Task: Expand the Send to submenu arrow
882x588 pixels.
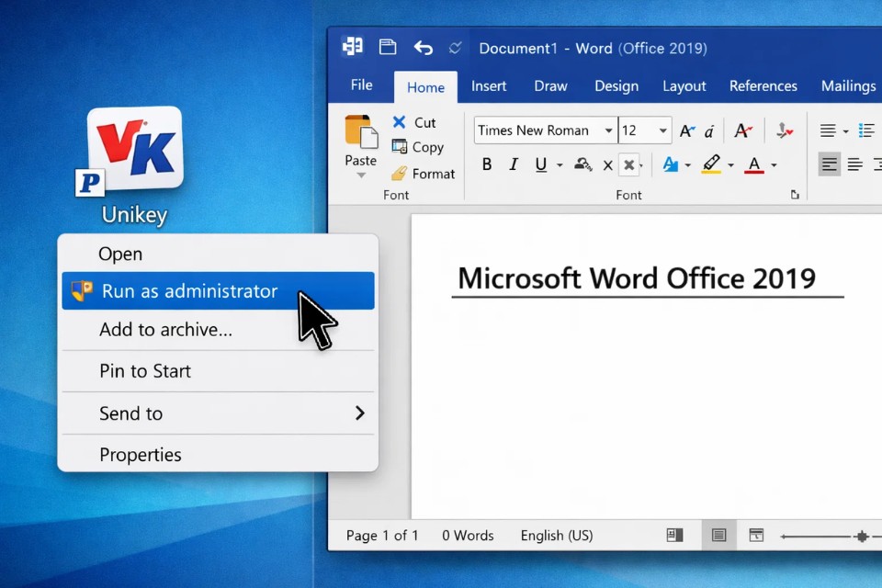Action: coord(359,413)
